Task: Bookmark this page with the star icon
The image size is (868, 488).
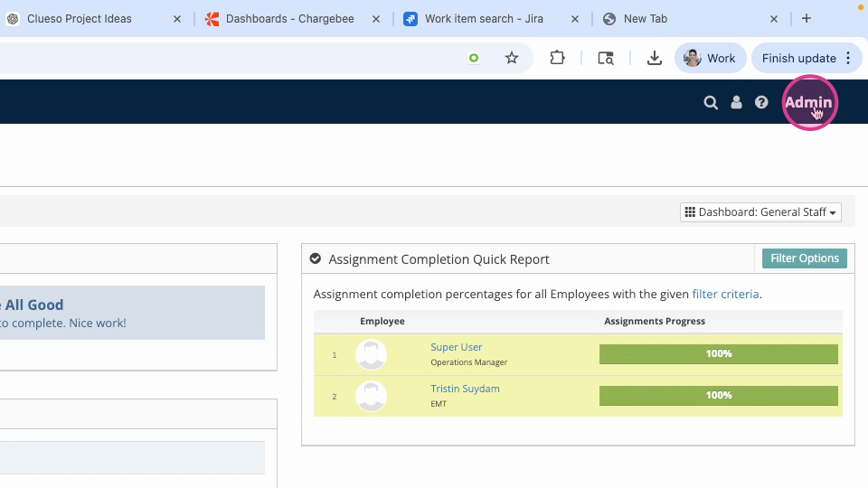Action: pyautogui.click(x=512, y=58)
